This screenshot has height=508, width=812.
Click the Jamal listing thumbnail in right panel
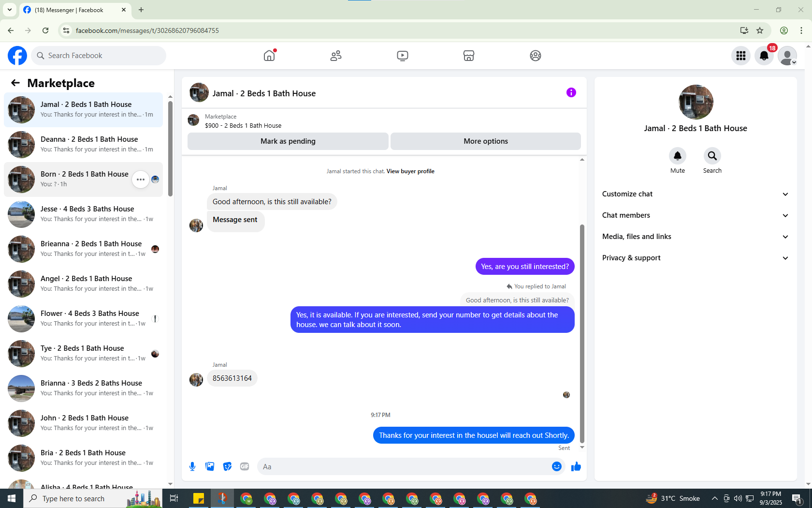(x=696, y=102)
